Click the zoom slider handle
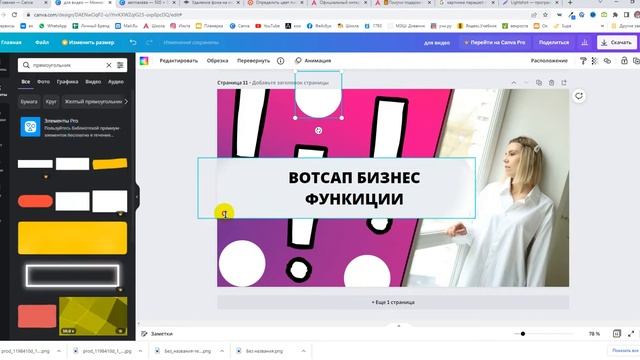640x360 pixels. click(x=522, y=334)
